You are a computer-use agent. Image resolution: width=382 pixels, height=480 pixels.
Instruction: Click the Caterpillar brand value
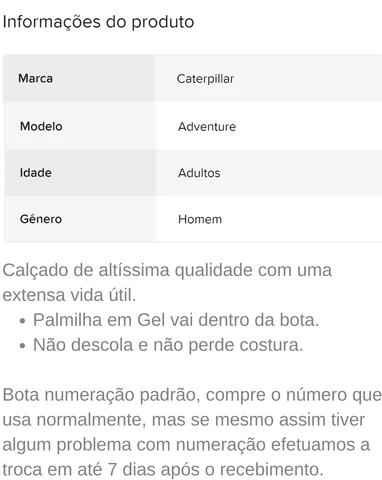coord(205,79)
